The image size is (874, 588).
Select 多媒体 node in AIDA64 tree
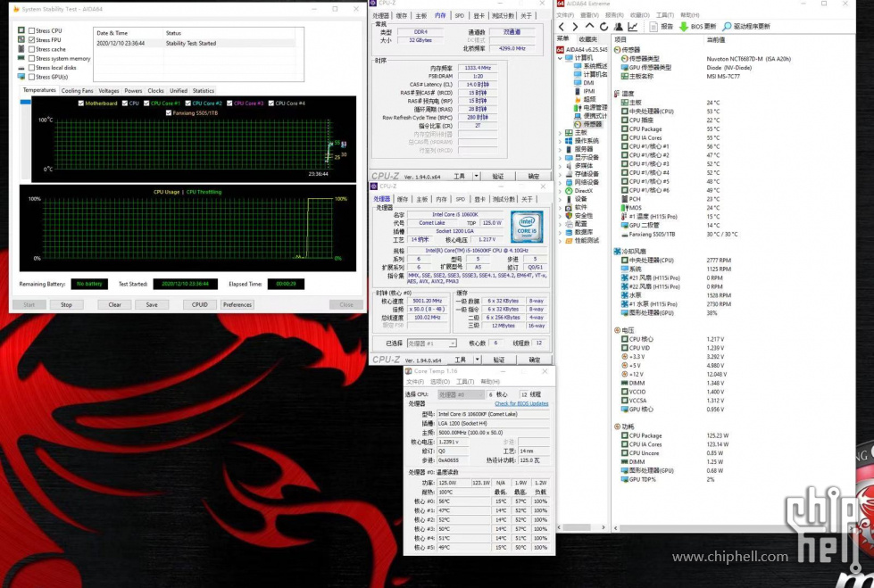click(579, 166)
